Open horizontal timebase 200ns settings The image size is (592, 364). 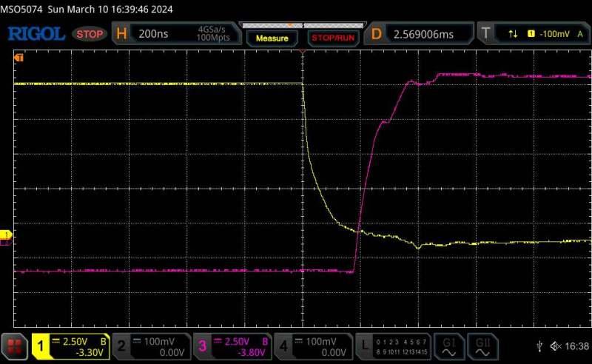[176, 34]
